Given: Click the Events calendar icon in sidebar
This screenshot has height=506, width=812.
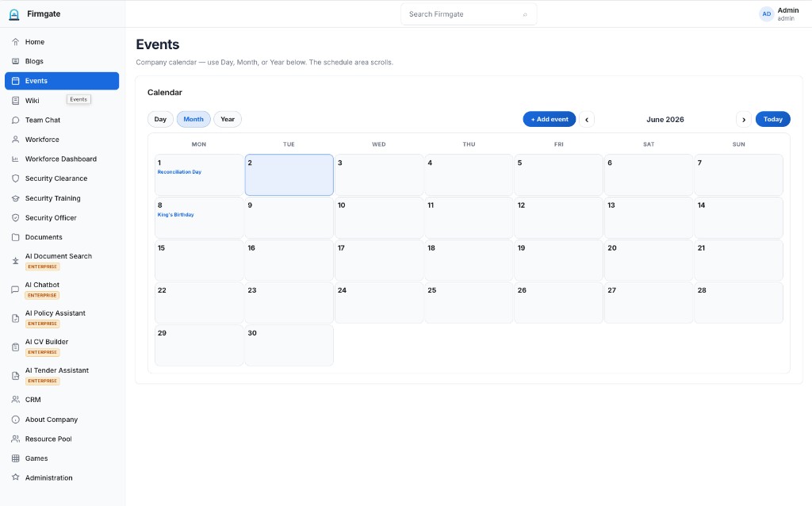Looking at the screenshot, I should (16, 81).
